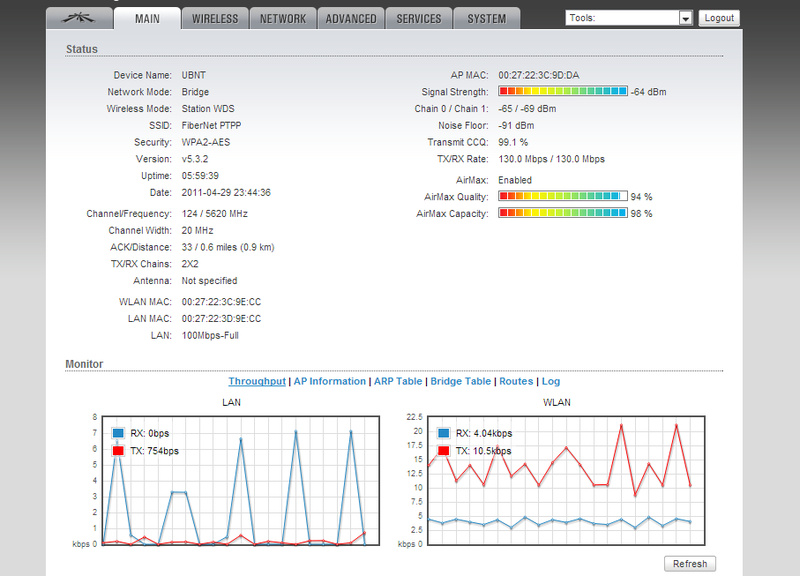Open the SYSTEM tab

click(x=487, y=18)
